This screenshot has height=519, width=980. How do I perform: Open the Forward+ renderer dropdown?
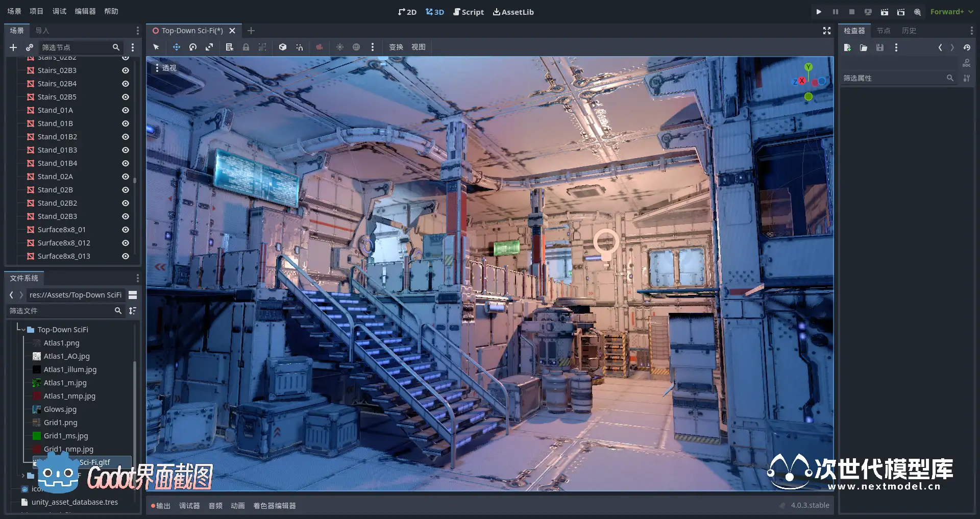(x=951, y=12)
